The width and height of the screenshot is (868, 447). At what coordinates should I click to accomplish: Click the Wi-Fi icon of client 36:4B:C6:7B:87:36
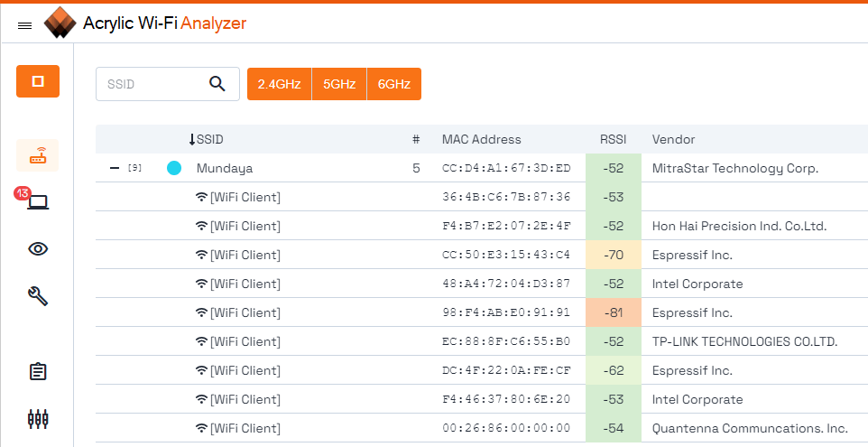[201, 197]
